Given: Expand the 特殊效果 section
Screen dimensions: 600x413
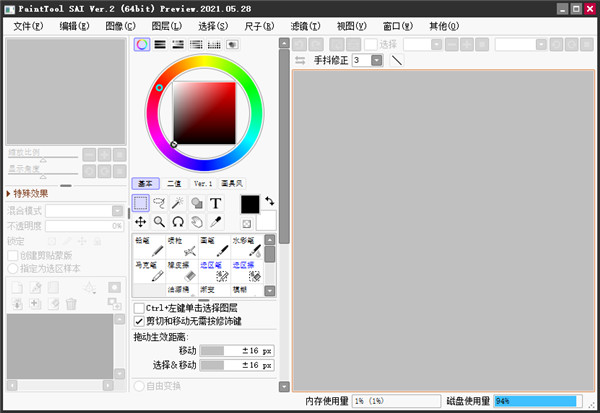Looking at the screenshot, I should pos(10,194).
